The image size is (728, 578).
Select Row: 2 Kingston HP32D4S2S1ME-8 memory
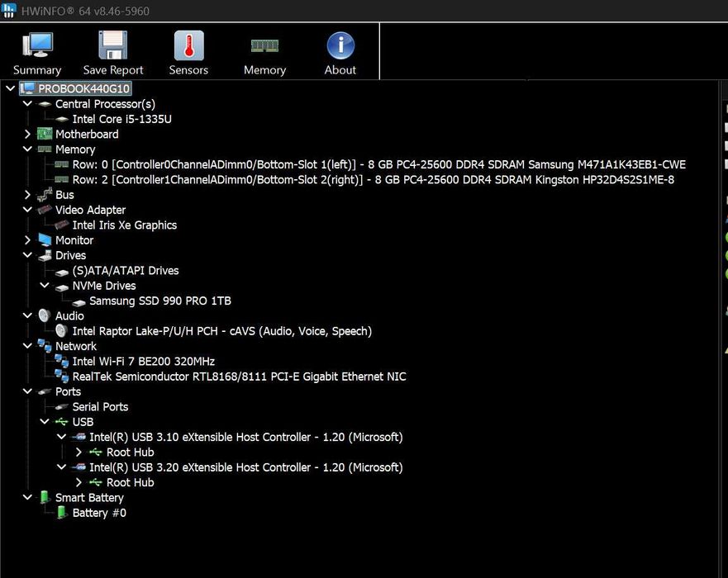374,179
